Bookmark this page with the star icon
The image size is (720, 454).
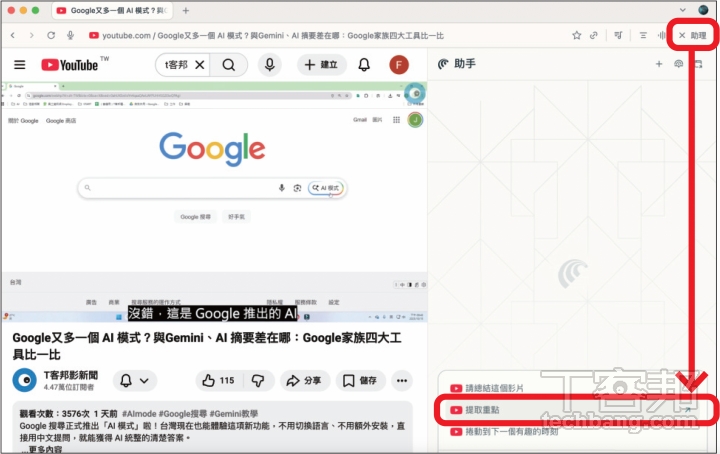click(x=577, y=35)
